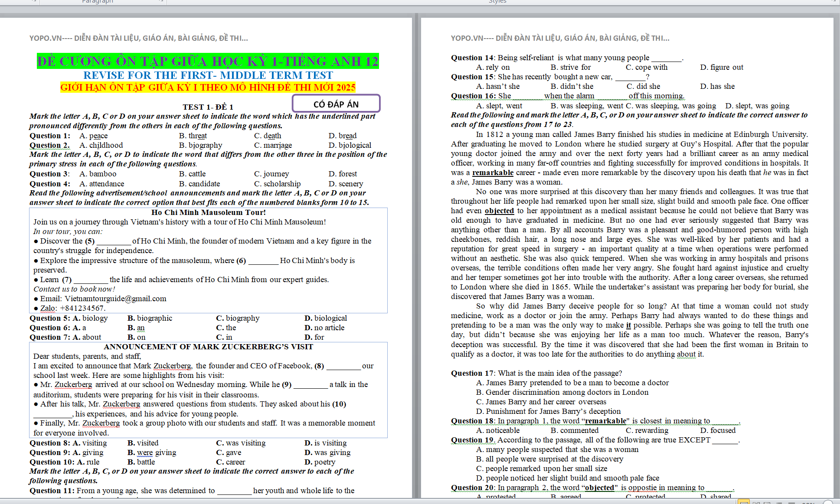Click option 'A. rely on' in Question 14
This screenshot has height=504, width=840.
[x=493, y=67]
